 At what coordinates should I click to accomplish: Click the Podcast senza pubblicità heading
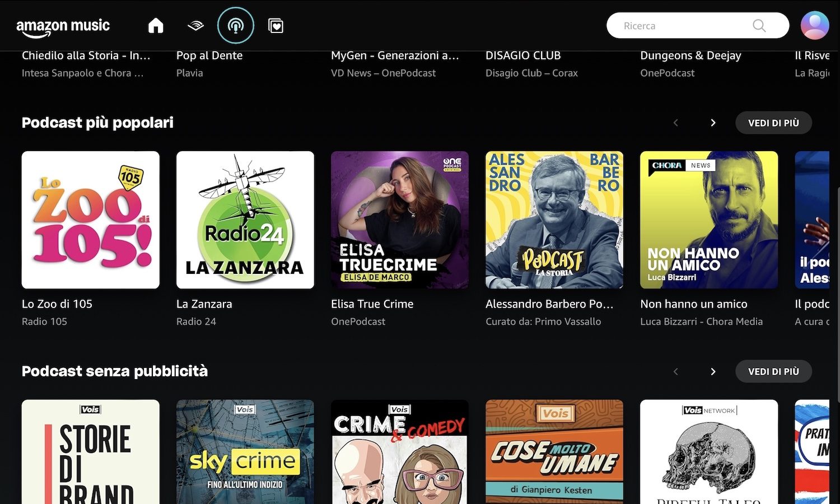click(115, 371)
